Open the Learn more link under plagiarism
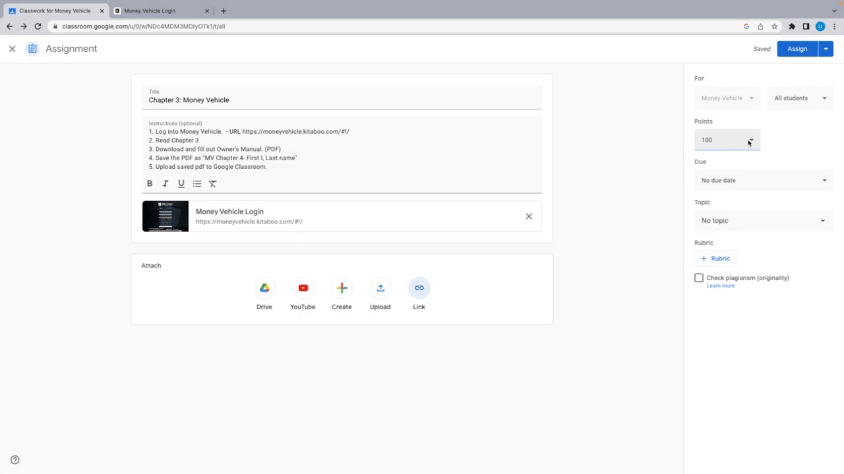 tap(720, 286)
